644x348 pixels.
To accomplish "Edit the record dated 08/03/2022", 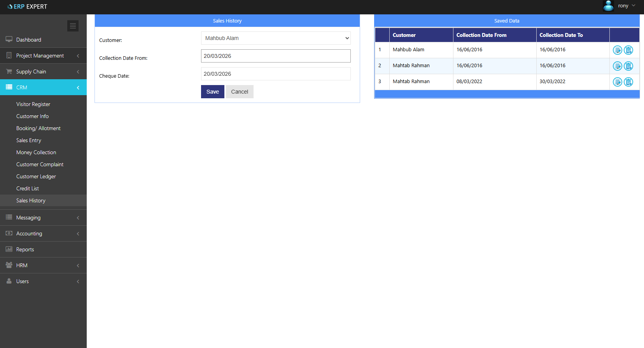I will pyautogui.click(x=617, y=82).
